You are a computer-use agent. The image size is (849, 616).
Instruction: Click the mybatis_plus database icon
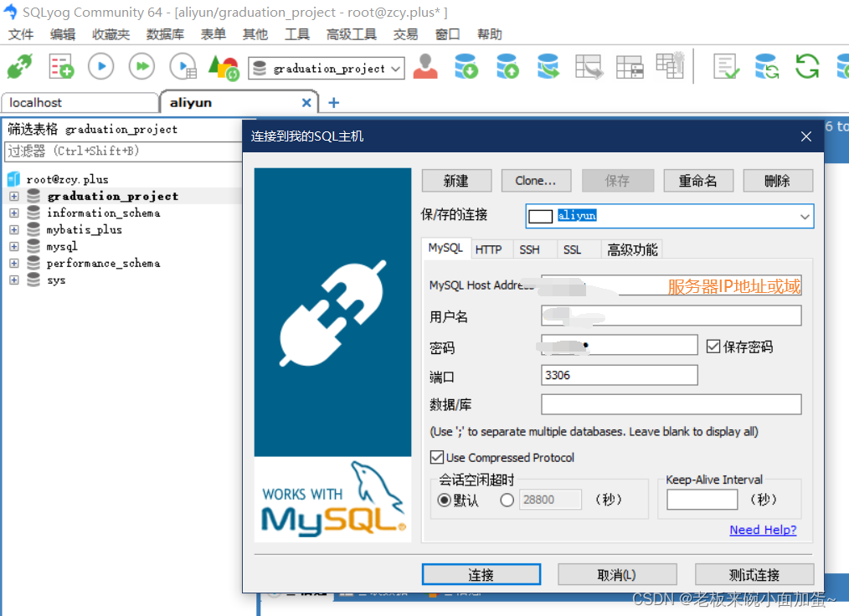click(33, 229)
